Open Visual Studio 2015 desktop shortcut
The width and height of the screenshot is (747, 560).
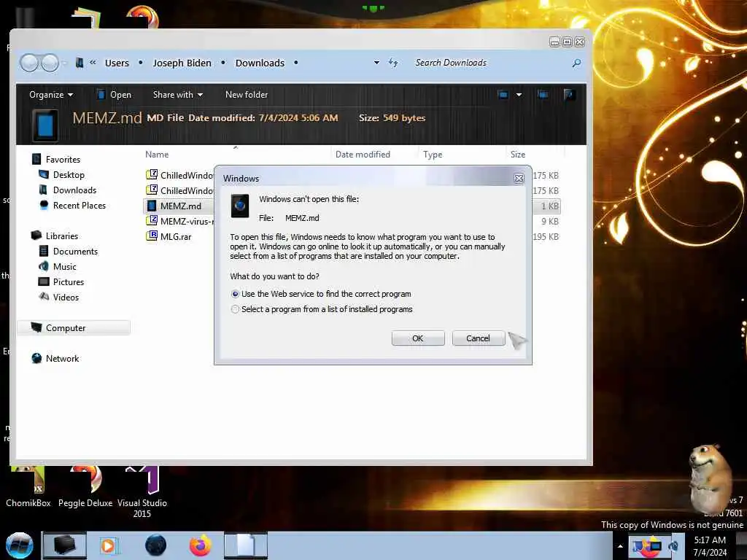click(x=142, y=493)
